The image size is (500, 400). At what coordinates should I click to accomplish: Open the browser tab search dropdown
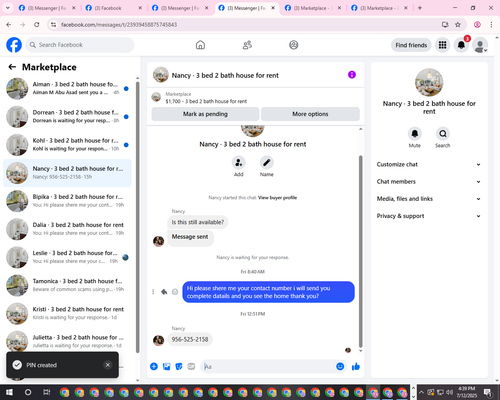click(x=7, y=8)
